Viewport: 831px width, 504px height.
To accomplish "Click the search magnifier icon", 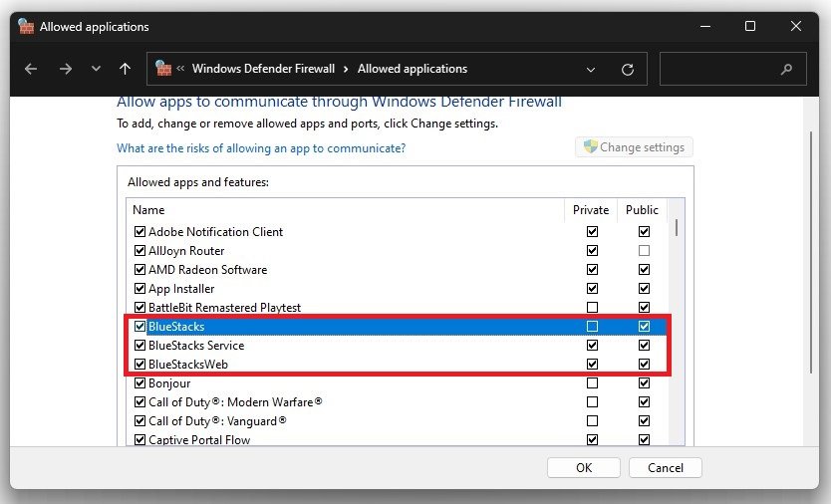I will coord(787,69).
